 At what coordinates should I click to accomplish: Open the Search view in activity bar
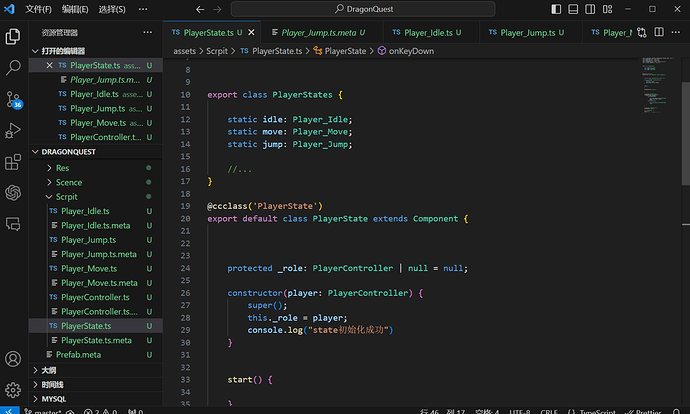click(x=14, y=68)
